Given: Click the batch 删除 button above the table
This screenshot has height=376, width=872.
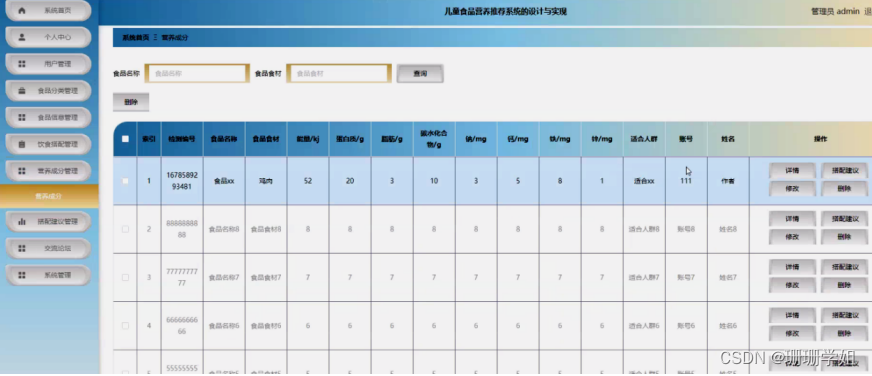Looking at the screenshot, I should point(131,102).
